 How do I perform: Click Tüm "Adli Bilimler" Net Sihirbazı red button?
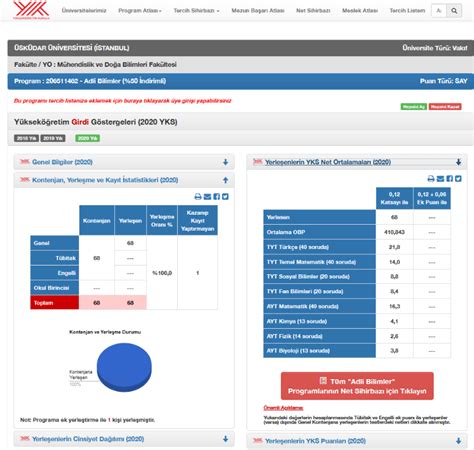pos(357,386)
